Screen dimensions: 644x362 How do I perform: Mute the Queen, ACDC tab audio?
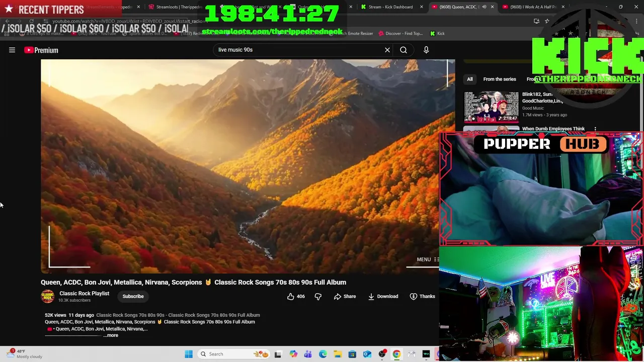click(x=484, y=7)
